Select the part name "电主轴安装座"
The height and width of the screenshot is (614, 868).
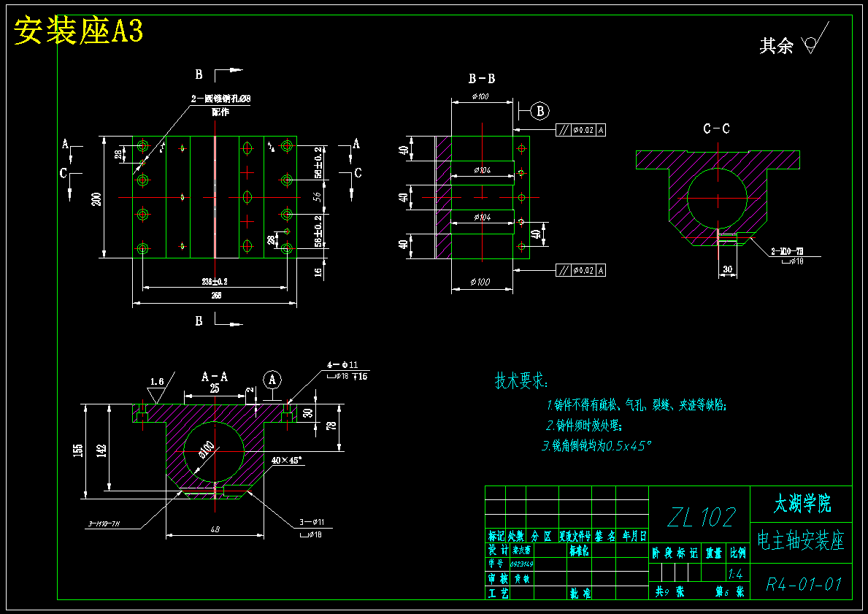pyautogui.click(x=800, y=540)
